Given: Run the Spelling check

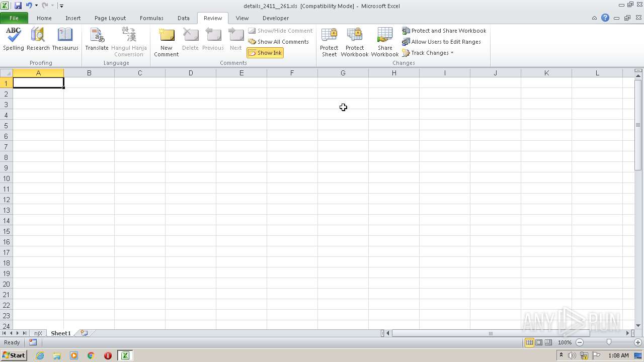Looking at the screenshot, I should click(x=14, y=39).
